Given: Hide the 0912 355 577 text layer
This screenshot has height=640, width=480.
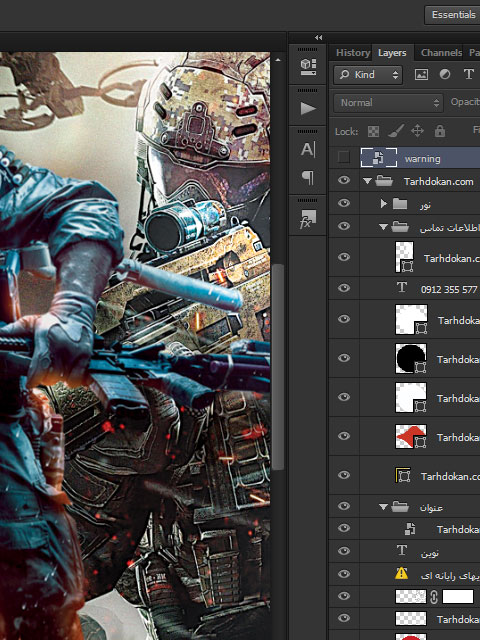Looking at the screenshot, I should (344, 288).
